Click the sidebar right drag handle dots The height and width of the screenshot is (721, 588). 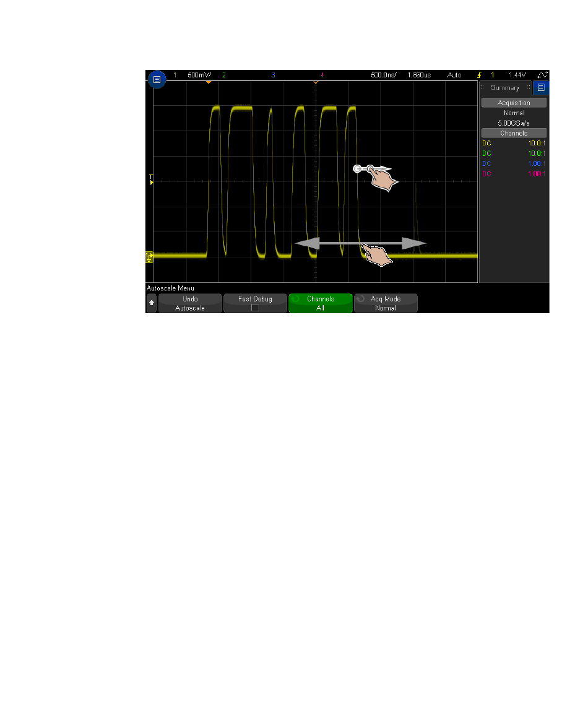click(x=529, y=87)
